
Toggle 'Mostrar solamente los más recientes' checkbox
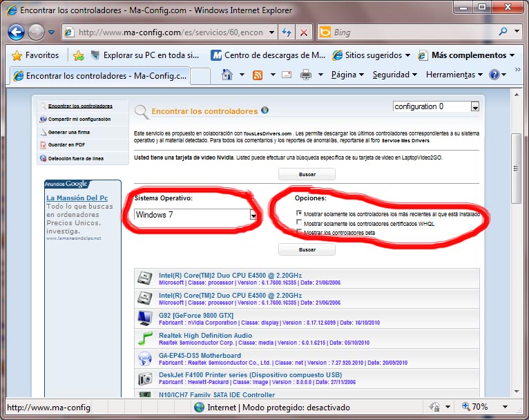coord(299,213)
